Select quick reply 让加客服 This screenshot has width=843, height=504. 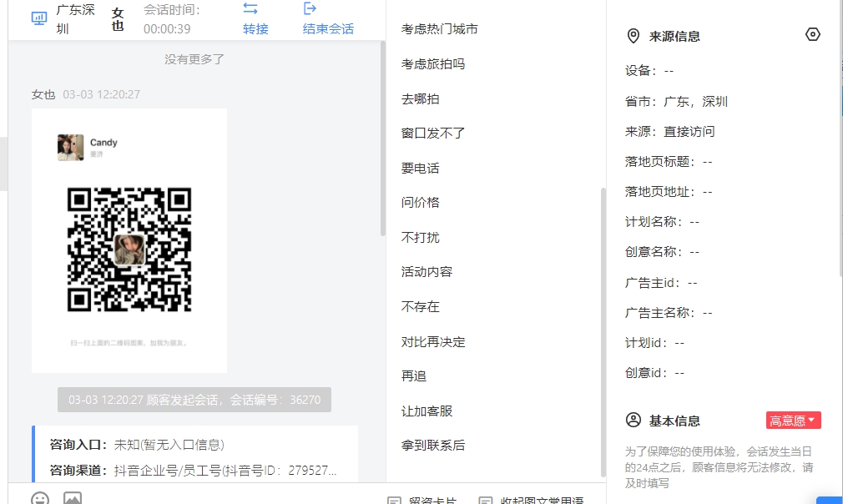click(x=427, y=411)
